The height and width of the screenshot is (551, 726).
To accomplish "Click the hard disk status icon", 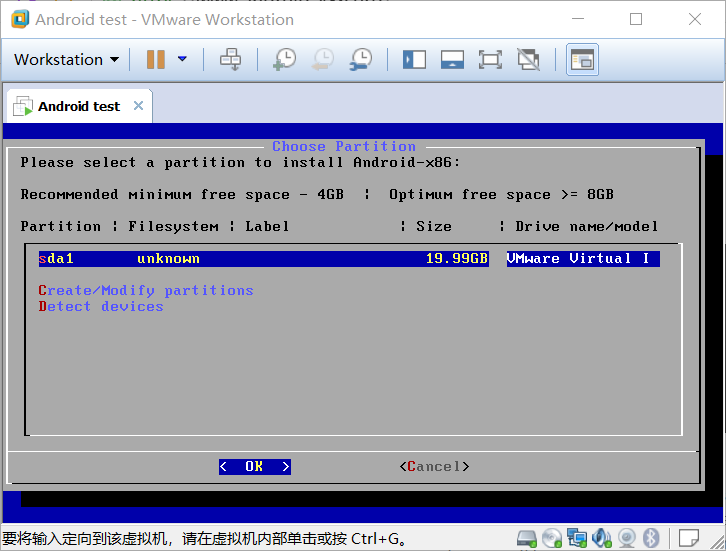I will coord(527,539).
